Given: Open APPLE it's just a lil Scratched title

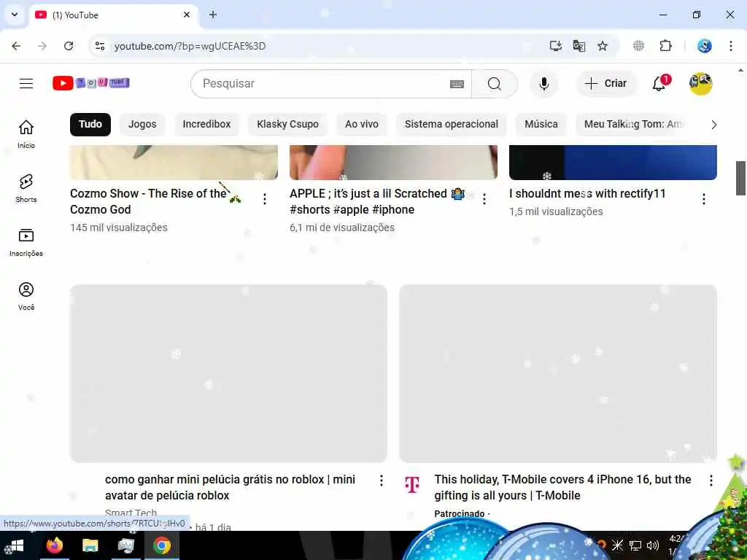Looking at the screenshot, I should 377,201.
